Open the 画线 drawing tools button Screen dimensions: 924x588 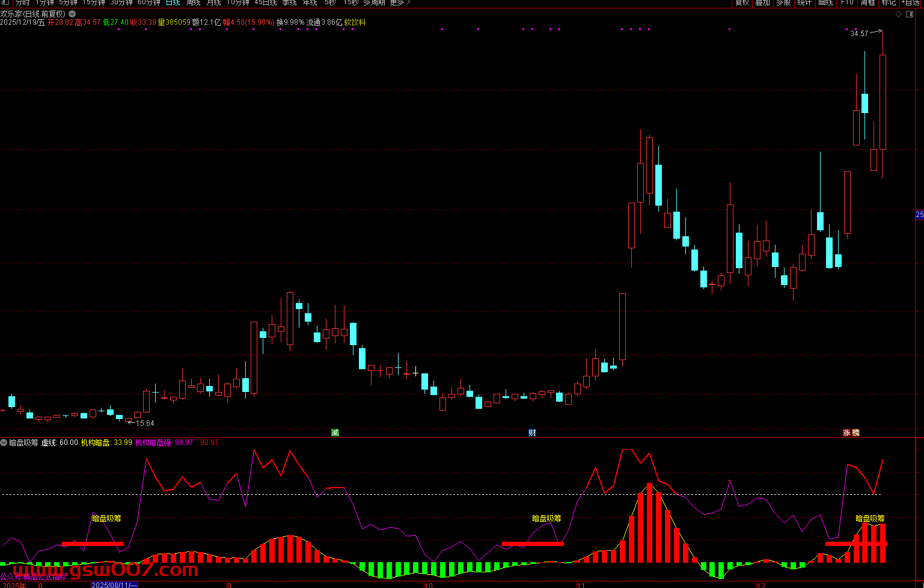825,3
